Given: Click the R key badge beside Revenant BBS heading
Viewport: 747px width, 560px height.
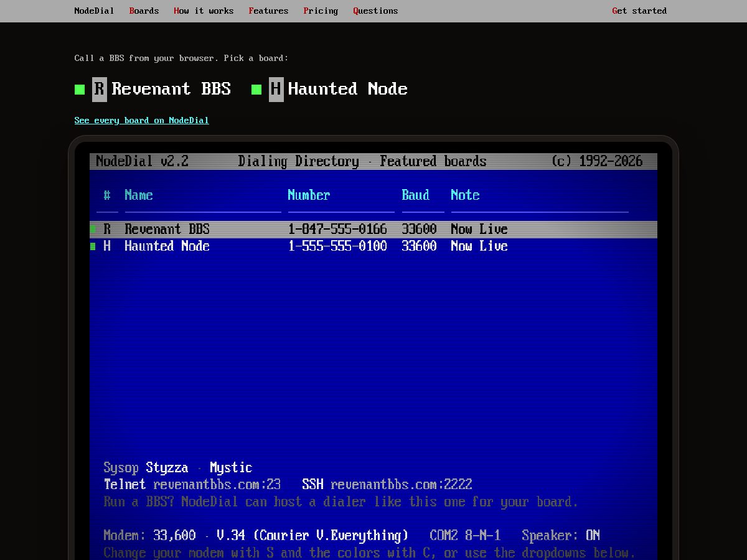Looking at the screenshot, I should 100,89.
